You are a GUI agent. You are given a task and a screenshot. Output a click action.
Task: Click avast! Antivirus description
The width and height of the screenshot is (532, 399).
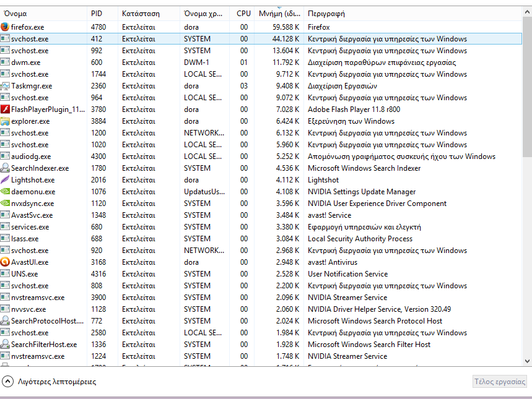point(333,262)
